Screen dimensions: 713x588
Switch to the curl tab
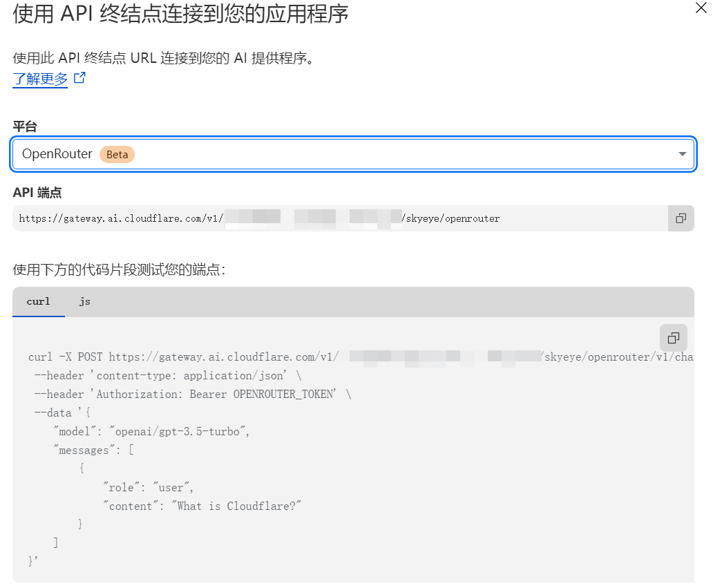tap(38, 301)
